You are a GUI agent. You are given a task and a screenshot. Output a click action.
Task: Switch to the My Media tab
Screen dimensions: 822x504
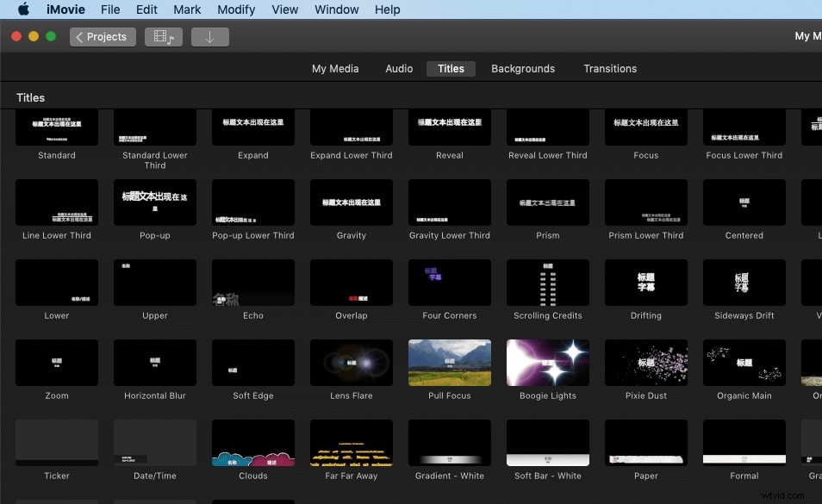[x=335, y=68]
